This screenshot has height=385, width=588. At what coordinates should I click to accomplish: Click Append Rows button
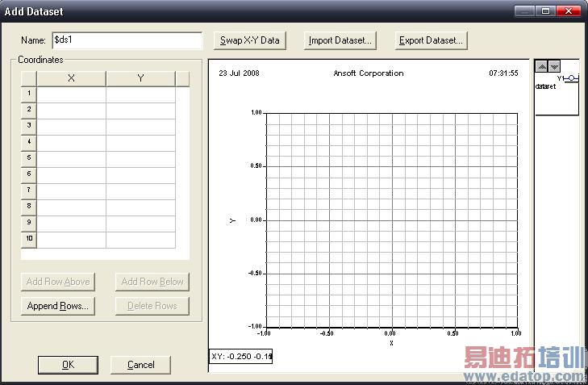(58, 306)
